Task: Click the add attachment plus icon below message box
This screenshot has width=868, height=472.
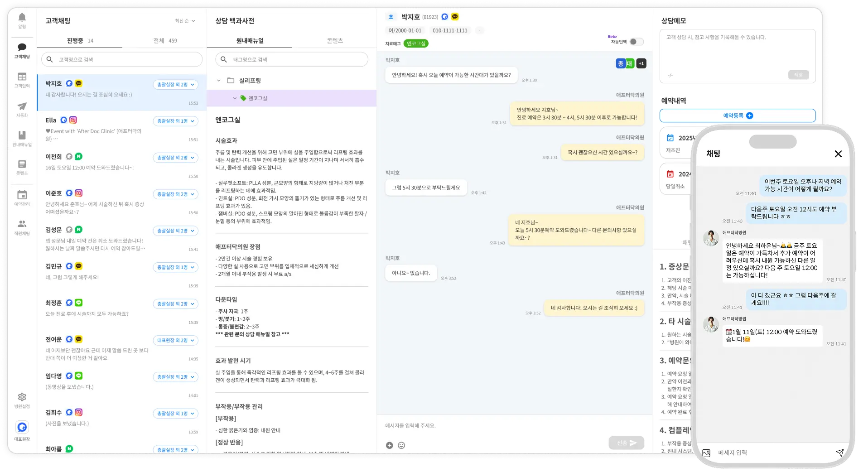Action: 389,445
